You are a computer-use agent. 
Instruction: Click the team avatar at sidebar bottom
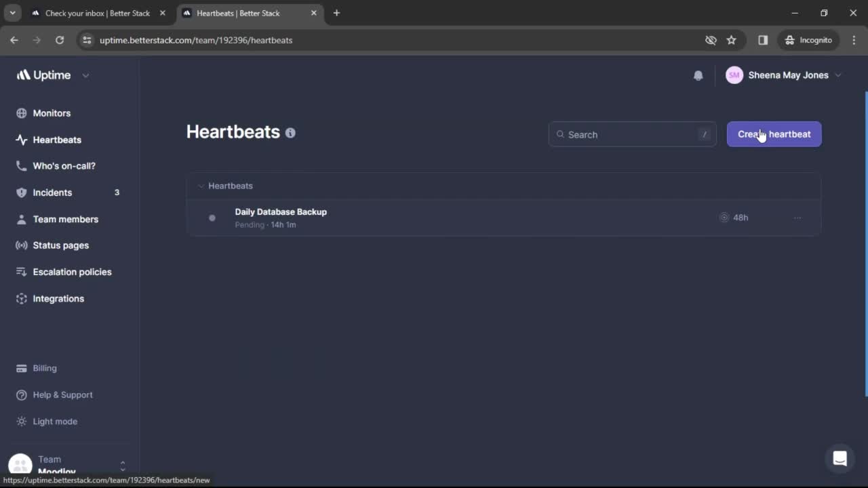(x=20, y=465)
